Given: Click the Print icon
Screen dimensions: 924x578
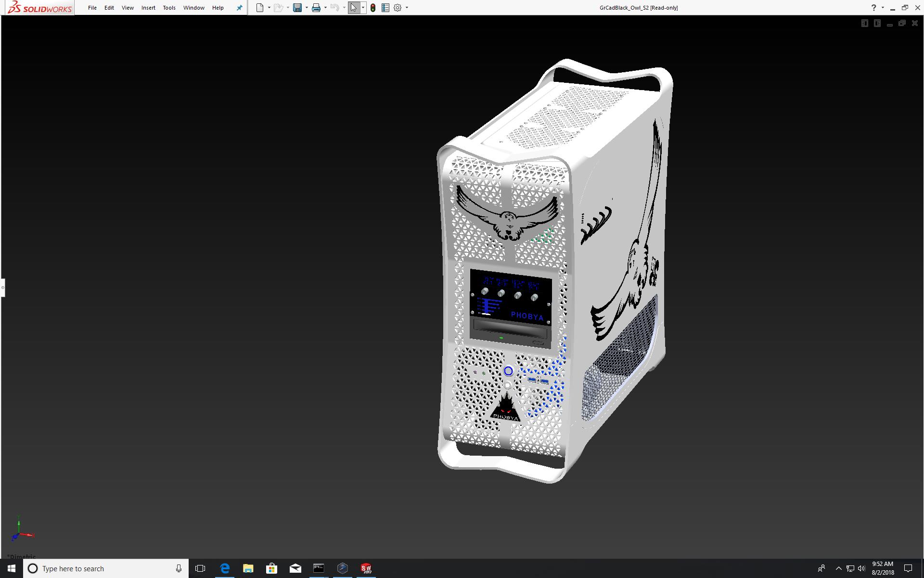Looking at the screenshot, I should 316,8.
